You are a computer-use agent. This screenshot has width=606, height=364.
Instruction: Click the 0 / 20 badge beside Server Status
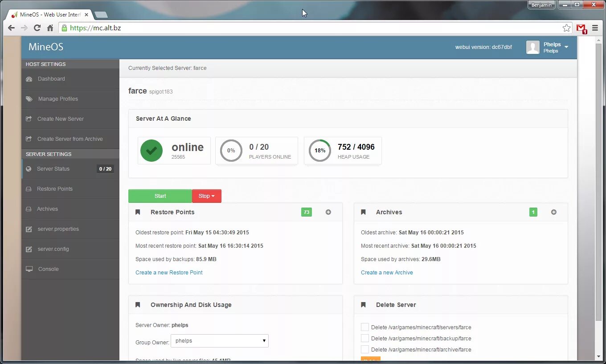(x=105, y=169)
